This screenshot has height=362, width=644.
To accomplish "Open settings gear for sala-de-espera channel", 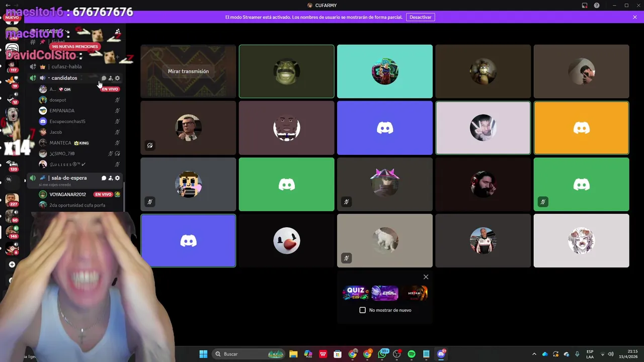I will [x=117, y=178].
